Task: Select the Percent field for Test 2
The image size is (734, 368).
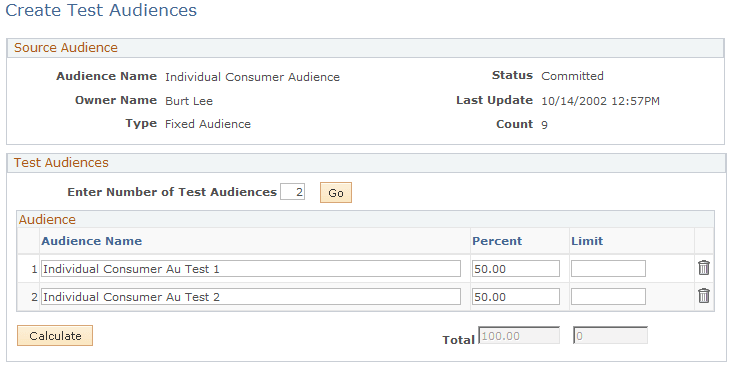Action: [x=516, y=297]
